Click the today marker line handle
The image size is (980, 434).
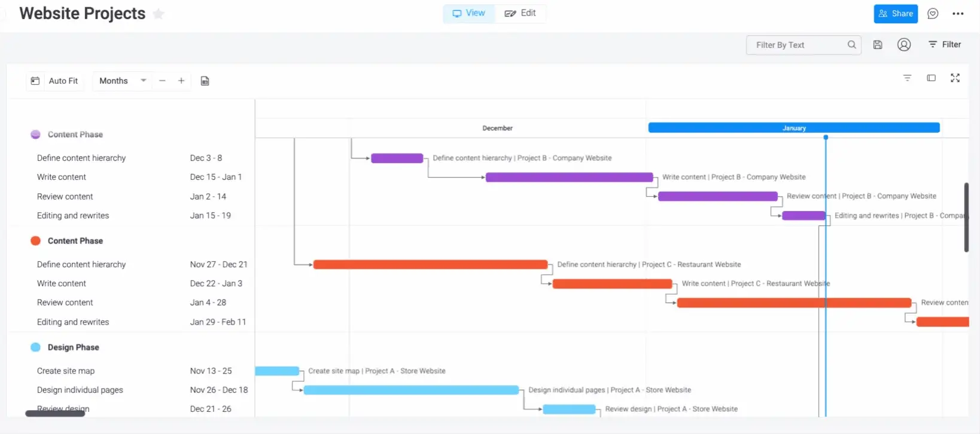point(826,137)
